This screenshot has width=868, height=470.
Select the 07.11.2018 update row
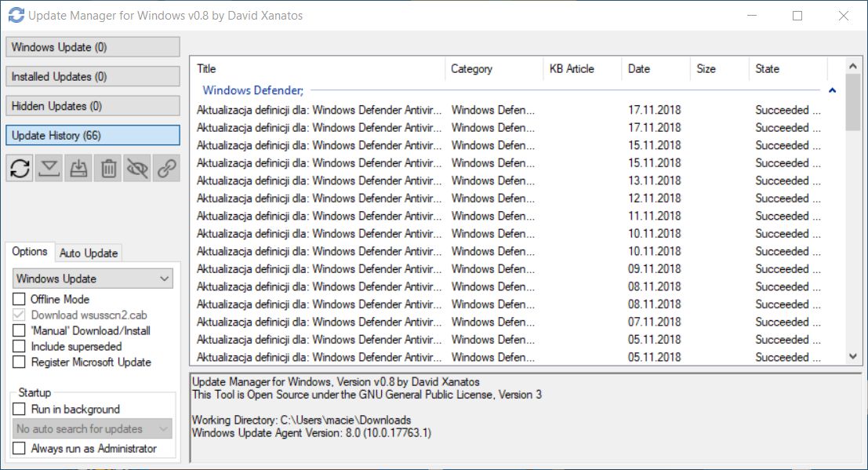[x=510, y=322]
